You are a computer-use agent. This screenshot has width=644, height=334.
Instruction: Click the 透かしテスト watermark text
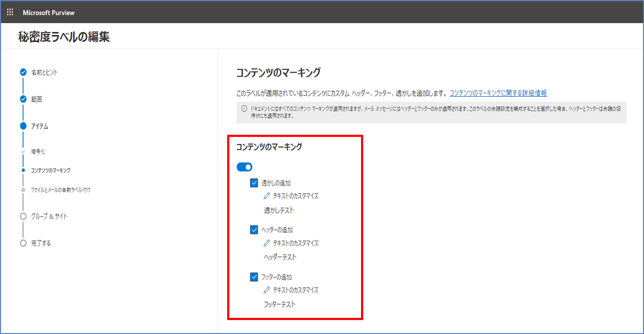tap(279, 210)
